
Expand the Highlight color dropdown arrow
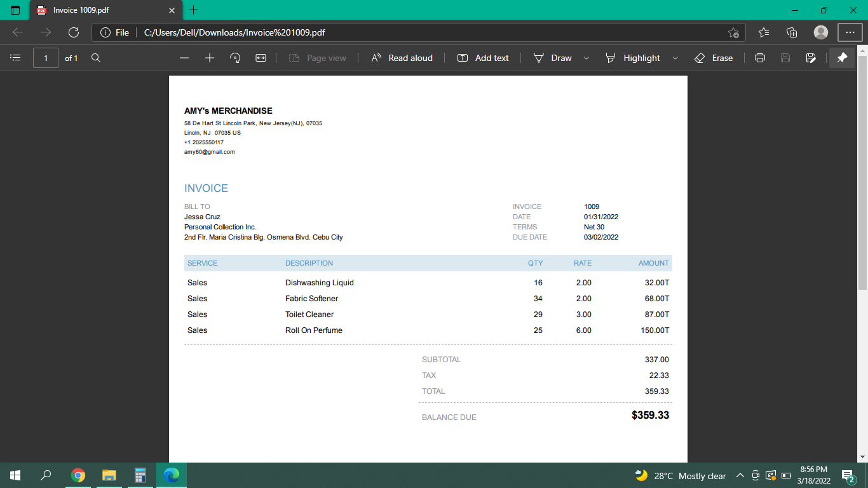point(675,58)
